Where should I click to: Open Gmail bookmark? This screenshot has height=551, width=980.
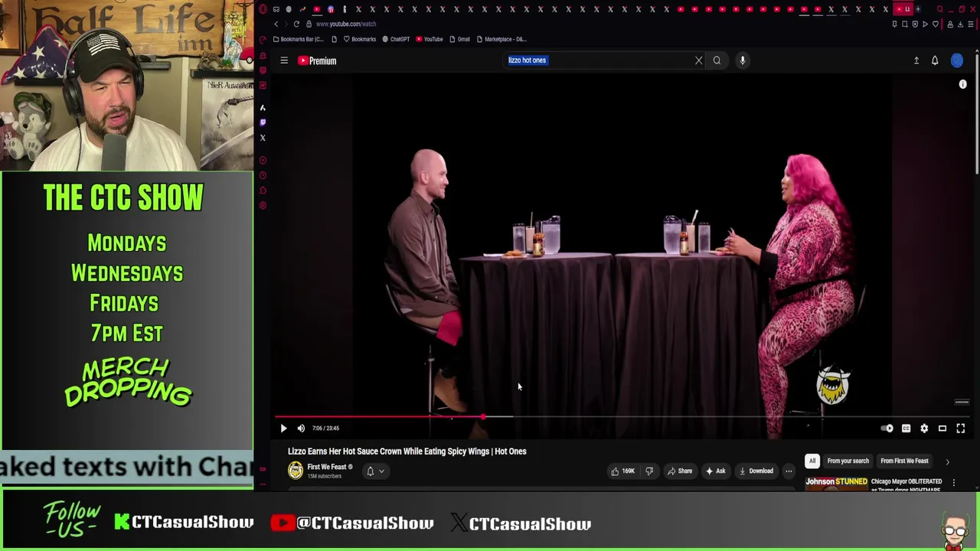[460, 39]
